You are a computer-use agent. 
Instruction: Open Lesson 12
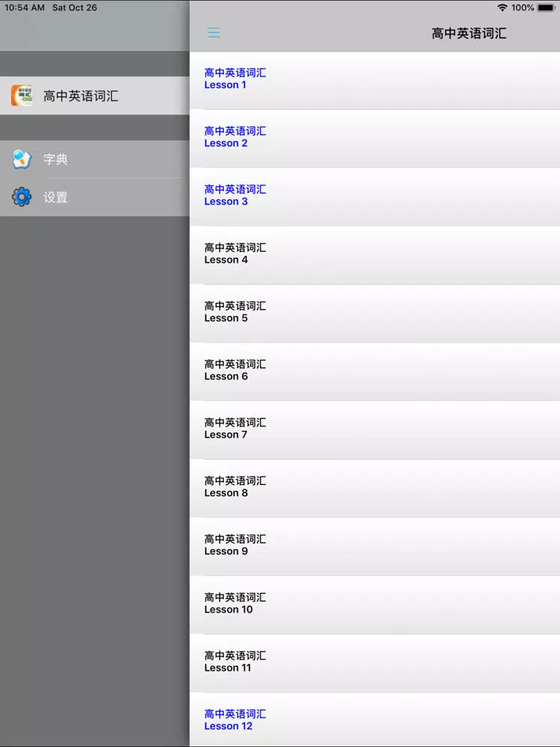point(375,719)
